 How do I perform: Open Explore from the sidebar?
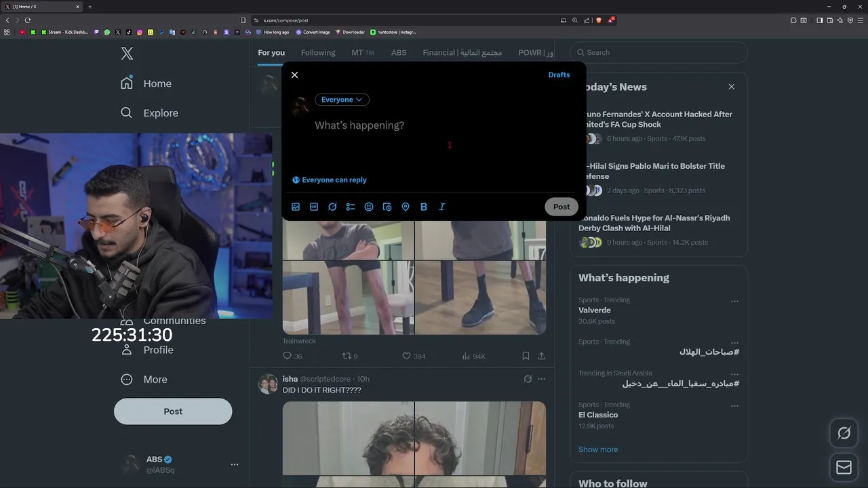pos(149,113)
